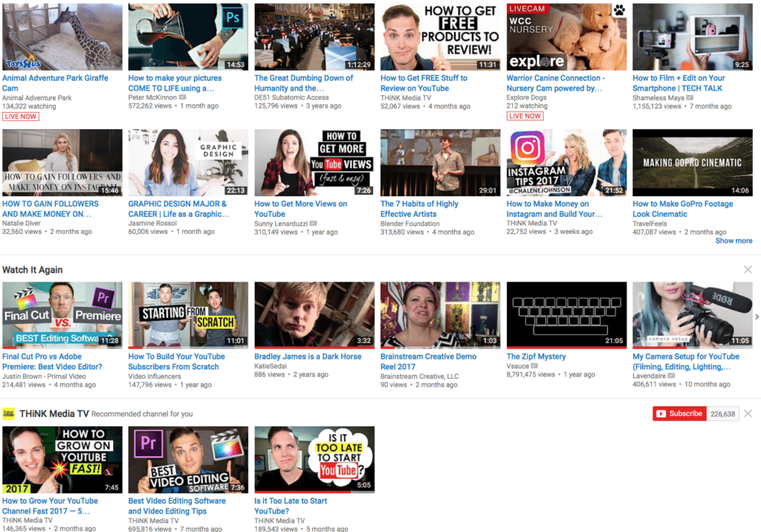Open 'HOW TO GAIN FOLLOWERS AND MAKE MONEY' title

(x=51, y=209)
